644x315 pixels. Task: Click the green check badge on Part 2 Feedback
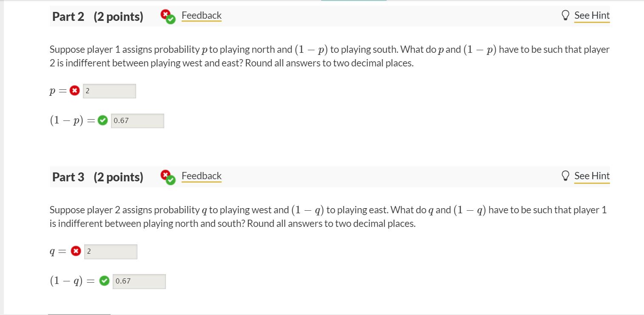point(170,19)
